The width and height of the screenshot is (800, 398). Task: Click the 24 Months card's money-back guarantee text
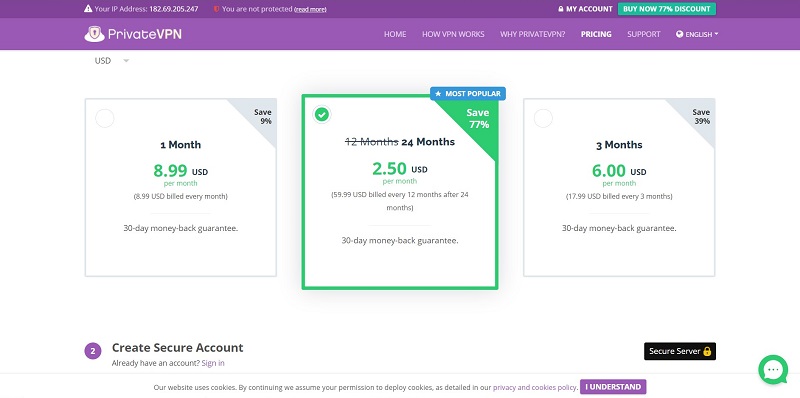(399, 240)
